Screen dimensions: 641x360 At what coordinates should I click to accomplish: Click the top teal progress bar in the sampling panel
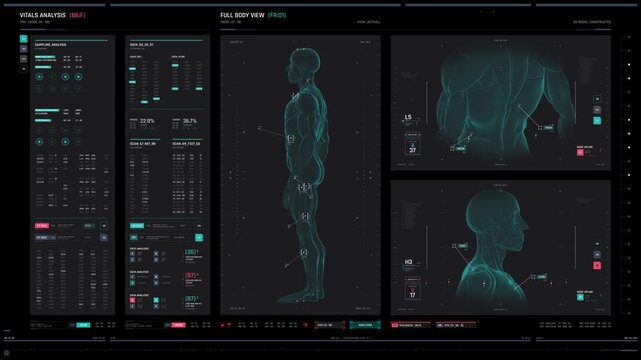coord(45,57)
